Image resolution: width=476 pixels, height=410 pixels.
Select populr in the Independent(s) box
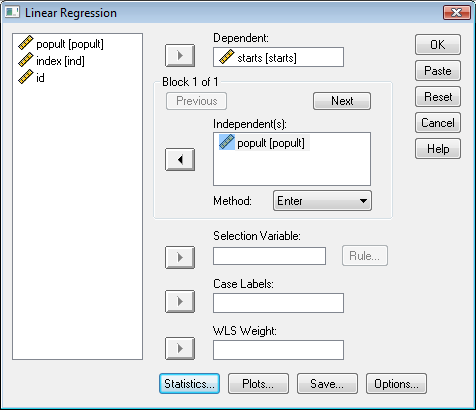pyautogui.click(x=264, y=143)
